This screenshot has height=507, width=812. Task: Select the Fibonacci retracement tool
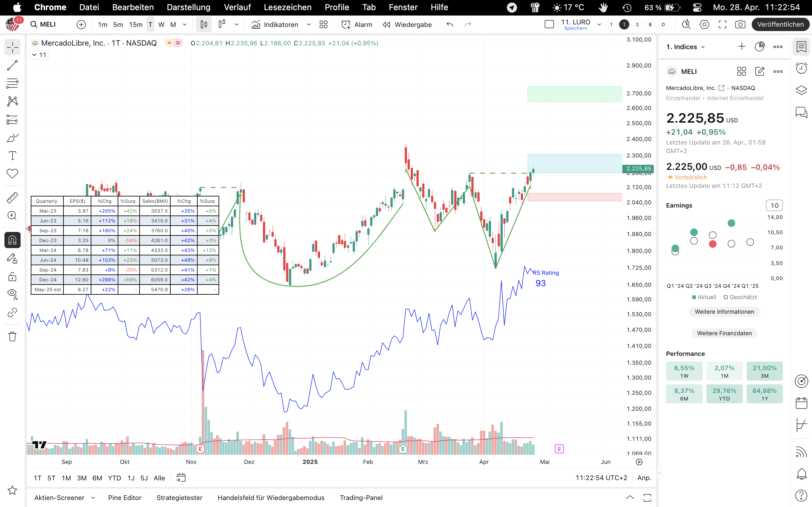click(12, 83)
